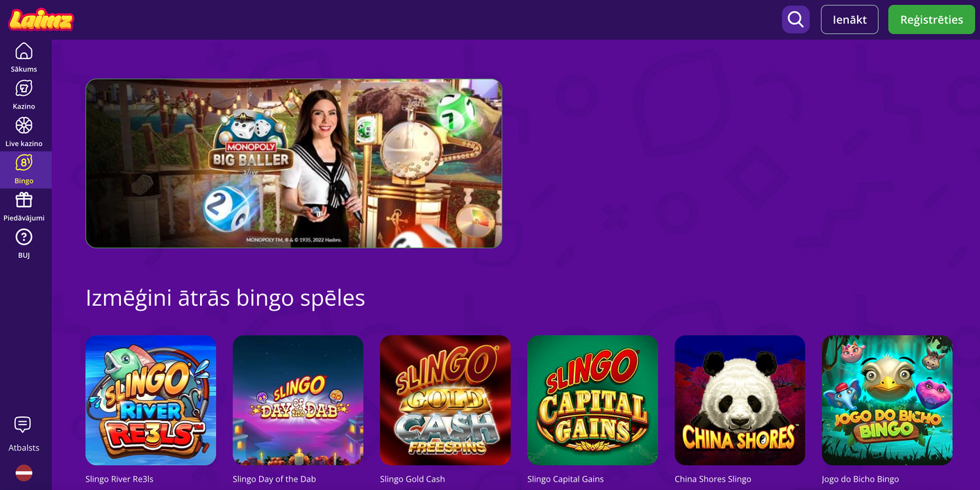Image resolution: width=980 pixels, height=490 pixels.
Task: Click the Ienākt login button
Action: coord(849,19)
